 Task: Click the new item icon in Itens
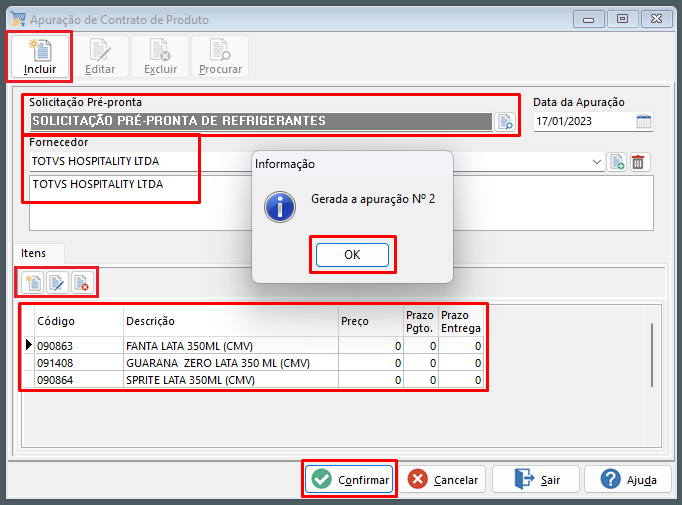(33, 283)
